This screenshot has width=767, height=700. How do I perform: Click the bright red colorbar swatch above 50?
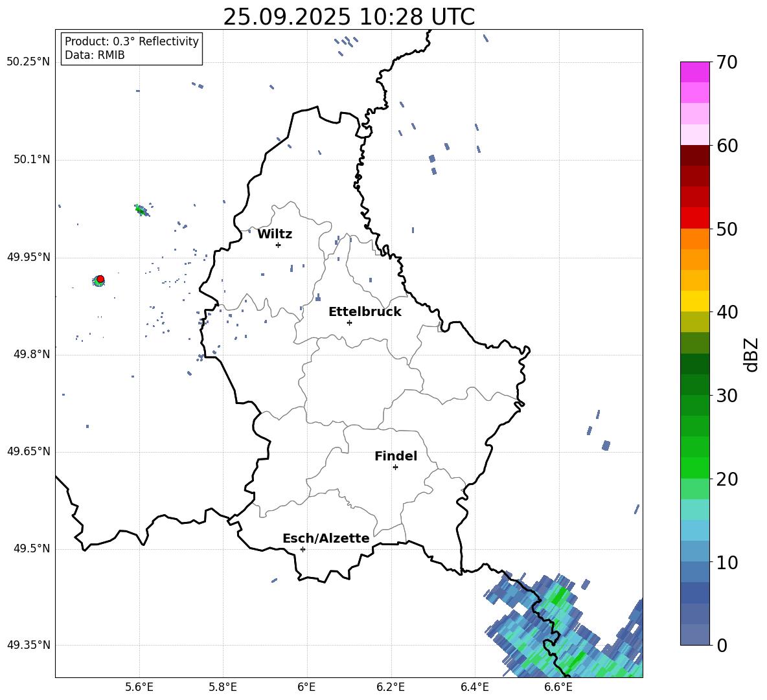point(694,218)
